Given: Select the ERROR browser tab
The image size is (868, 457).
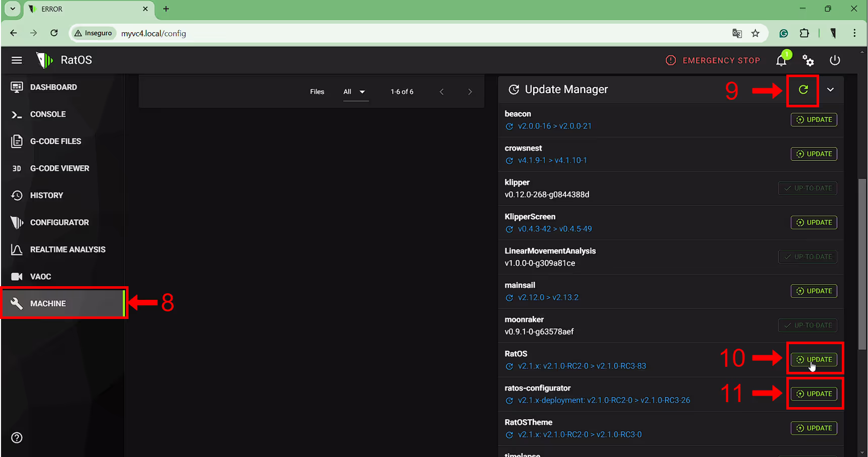Looking at the screenshot, I should pos(88,9).
